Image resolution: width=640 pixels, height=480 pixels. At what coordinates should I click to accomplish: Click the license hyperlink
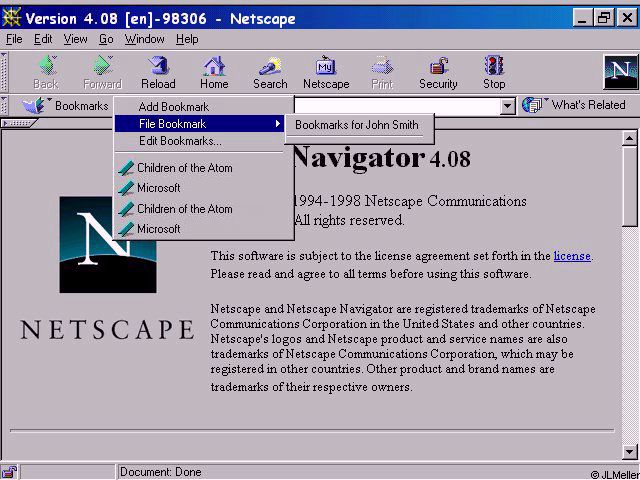(572, 256)
